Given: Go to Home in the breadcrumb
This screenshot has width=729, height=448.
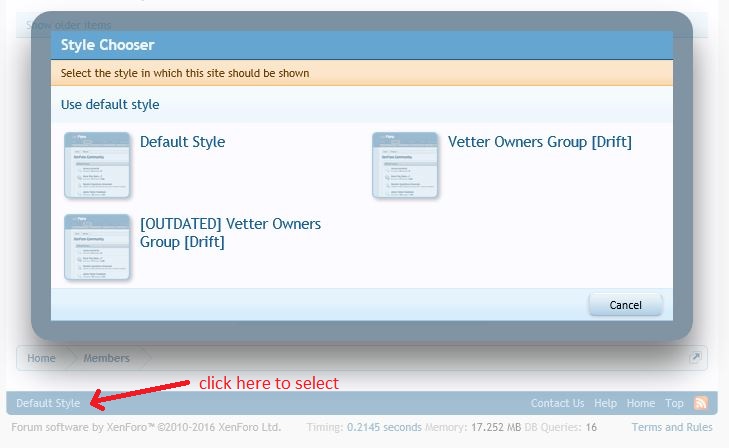Looking at the screenshot, I should [42, 358].
